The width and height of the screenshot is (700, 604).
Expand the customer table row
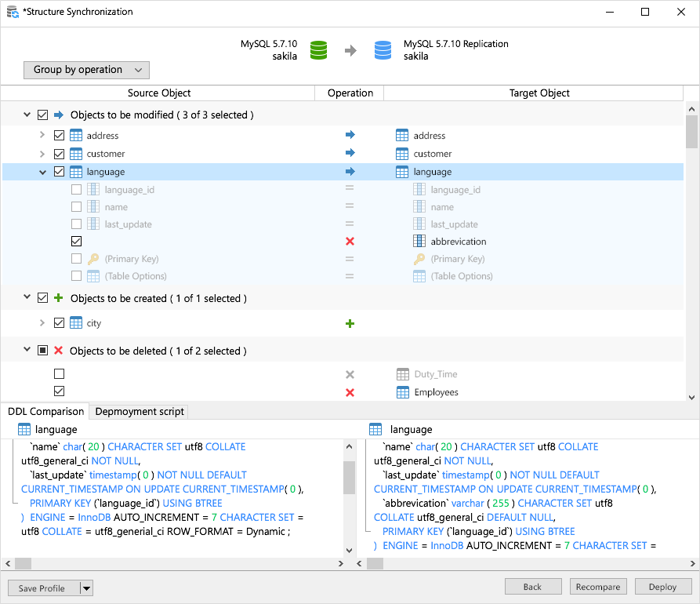point(42,154)
